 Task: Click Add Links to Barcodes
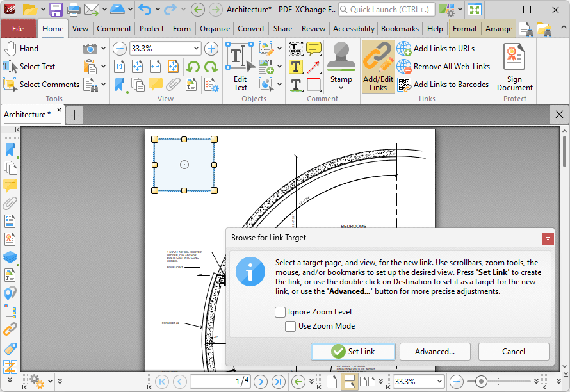click(x=443, y=85)
